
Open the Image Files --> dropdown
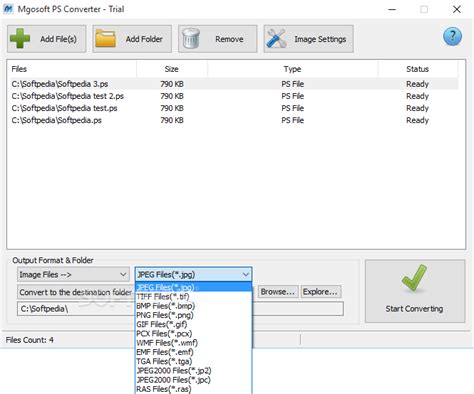(x=73, y=275)
